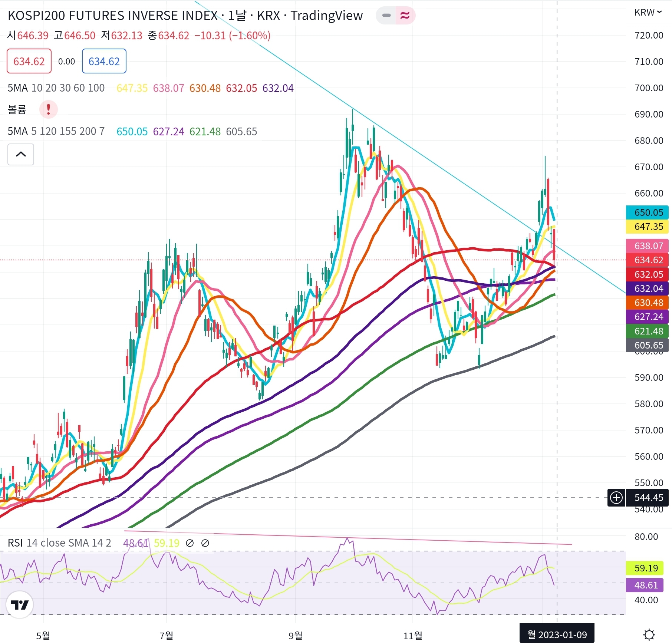Click the 632.05 red MA axis label
Viewport: 672px width, 643px height.
pyautogui.click(x=647, y=274)
